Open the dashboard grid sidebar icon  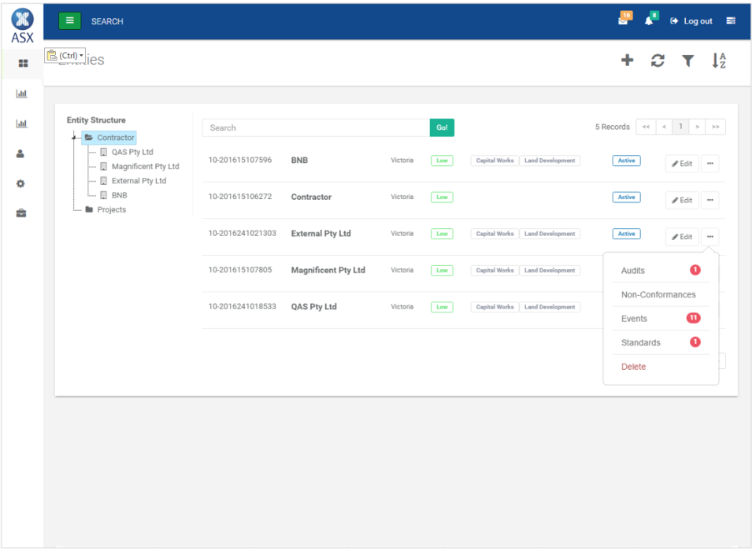tap(23, 63)
